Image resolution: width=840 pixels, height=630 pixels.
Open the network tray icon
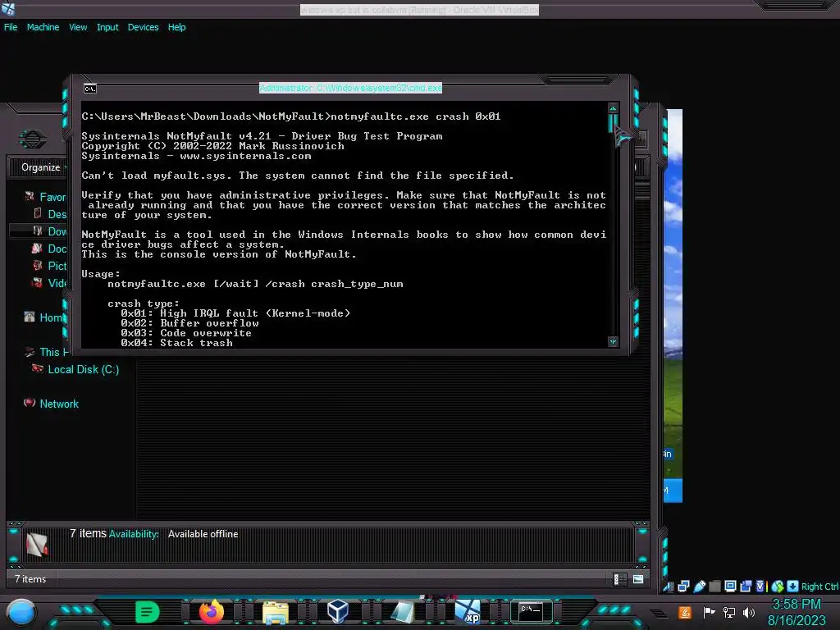pyautogui.click(x=729, y=612)
